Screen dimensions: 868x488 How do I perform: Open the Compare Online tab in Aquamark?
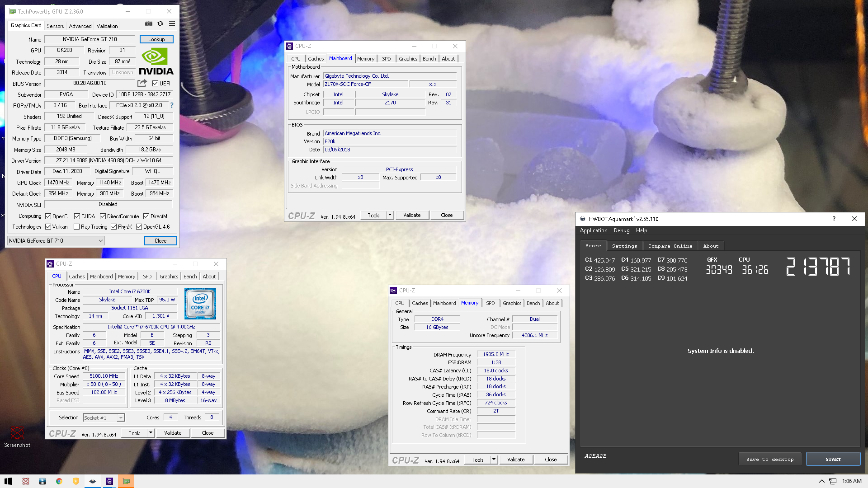click(x=670, y=246)
